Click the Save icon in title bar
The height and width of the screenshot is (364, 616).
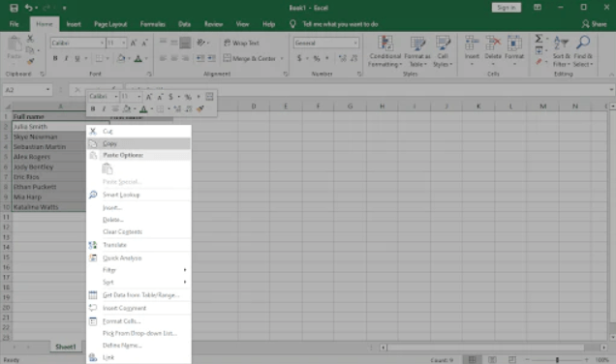click(14, 8)
